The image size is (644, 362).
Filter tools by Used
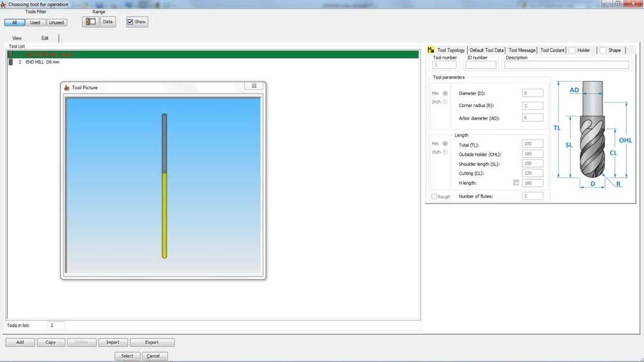pyautogui.click(x=35, y=23)
